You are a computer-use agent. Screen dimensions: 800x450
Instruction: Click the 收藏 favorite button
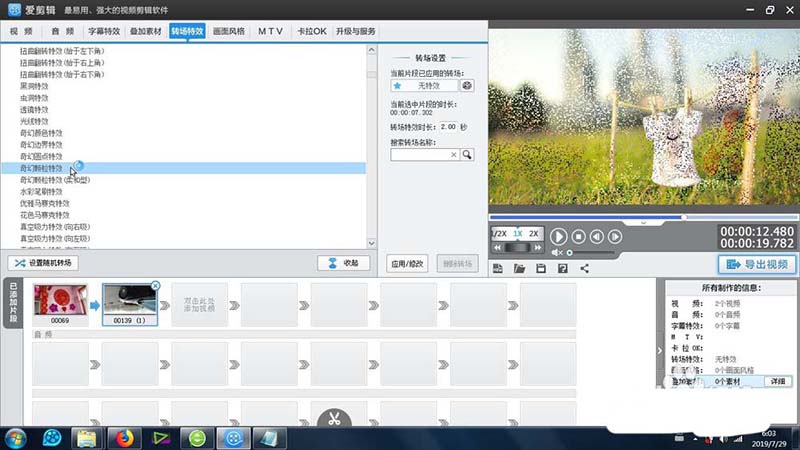343,263
